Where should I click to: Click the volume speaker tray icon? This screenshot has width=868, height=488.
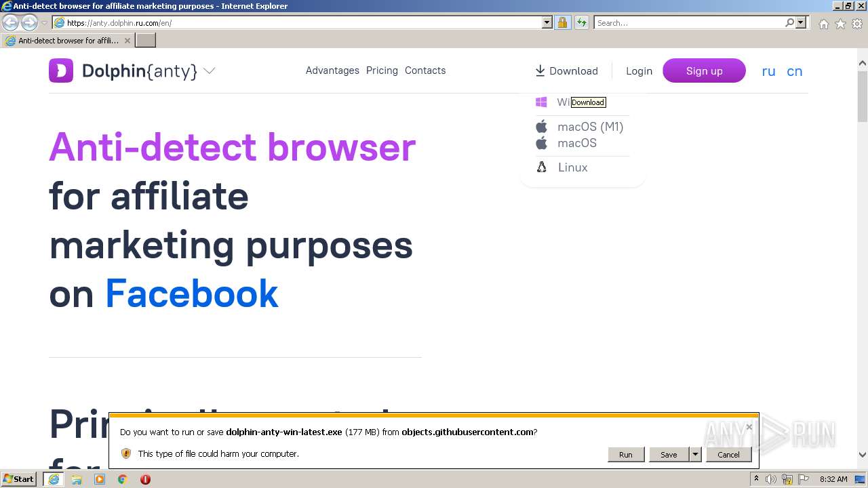click(771, 479)
